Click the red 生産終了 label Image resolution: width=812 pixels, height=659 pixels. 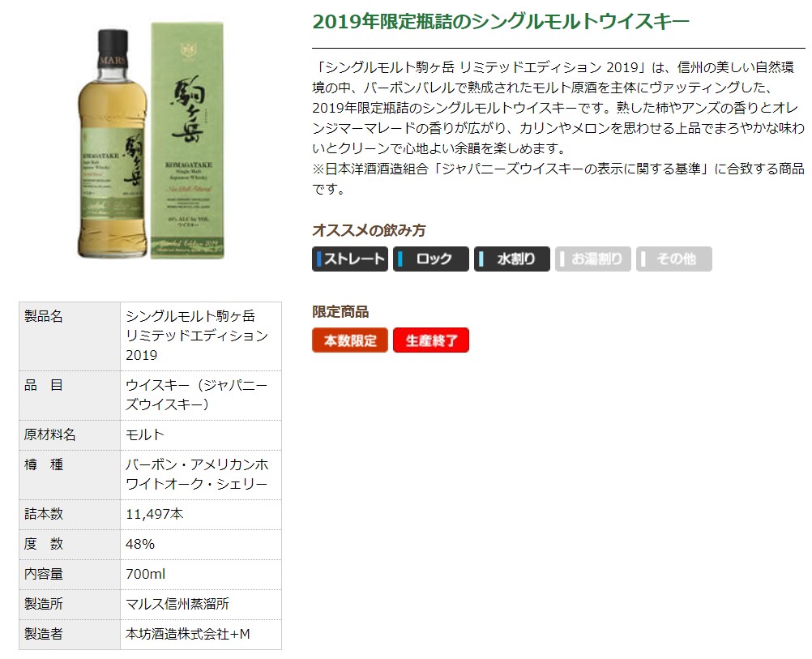(431, 340)
